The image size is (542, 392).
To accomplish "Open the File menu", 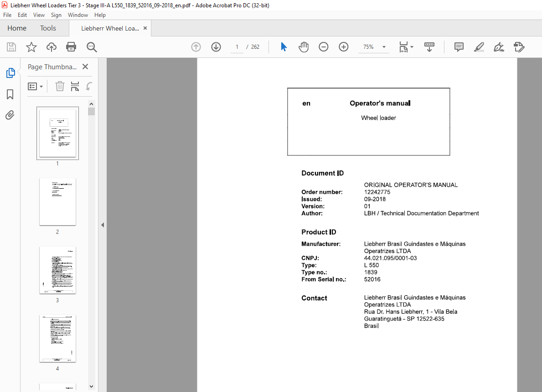I will [7, 15].
